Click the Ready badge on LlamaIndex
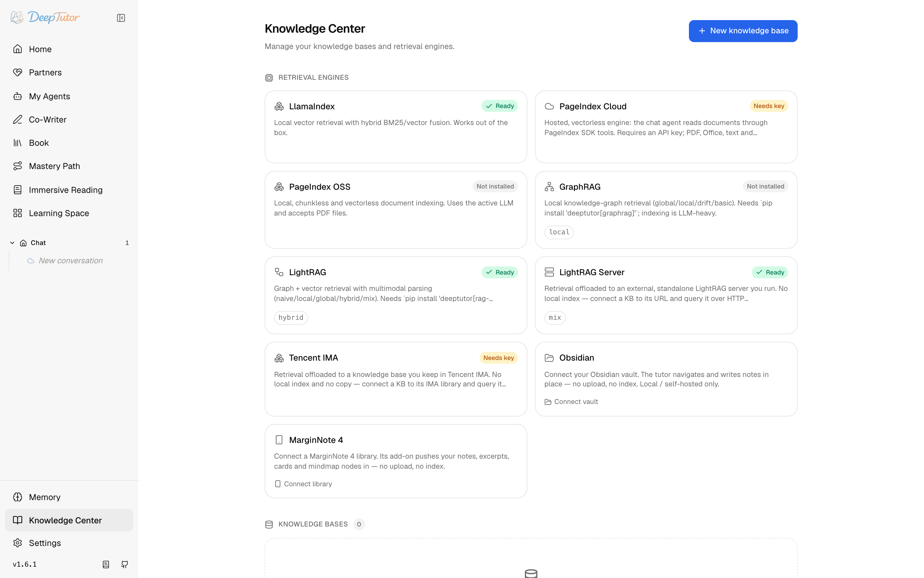The height and width of the screenshot is (578, 924). pyautogui.click(x=499, y=106)
